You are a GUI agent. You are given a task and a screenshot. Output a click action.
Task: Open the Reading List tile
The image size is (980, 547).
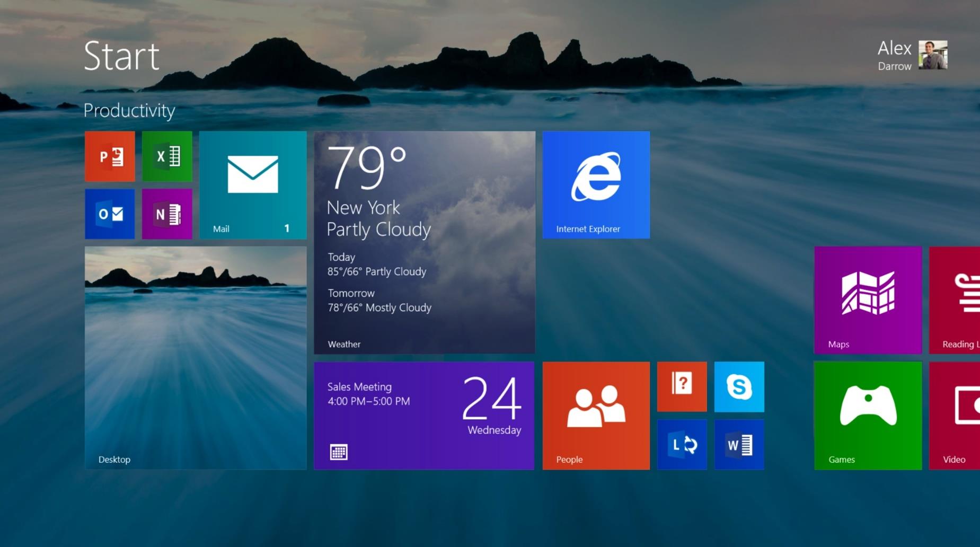pos(955,300)
